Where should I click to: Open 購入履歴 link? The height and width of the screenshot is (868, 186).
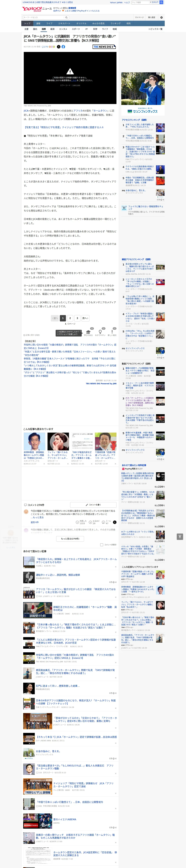(x=152, y=18)
